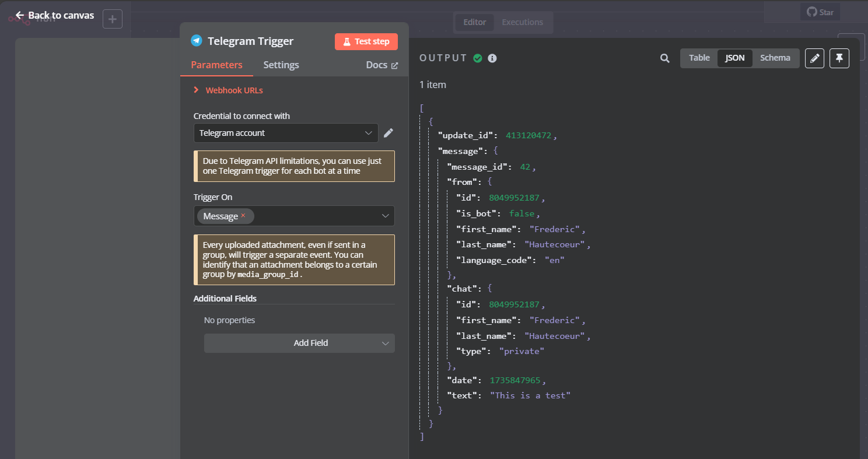Click the "from" key in JSON

point(463,182)
